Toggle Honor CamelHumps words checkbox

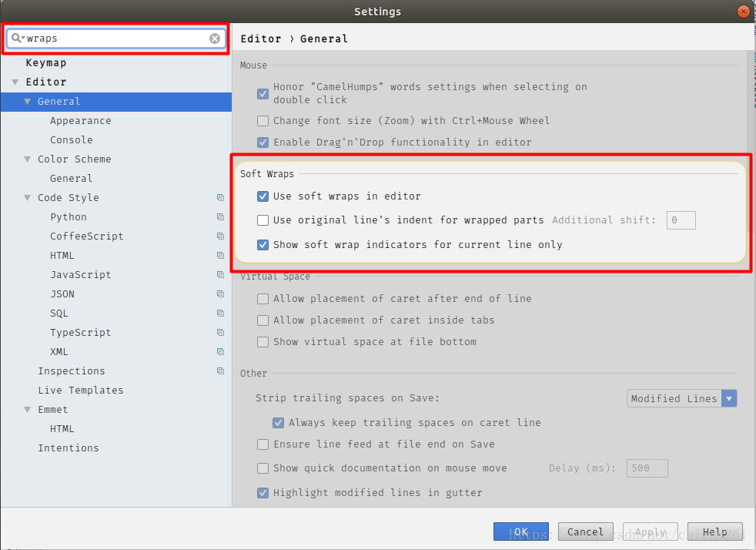coord(263,94)
